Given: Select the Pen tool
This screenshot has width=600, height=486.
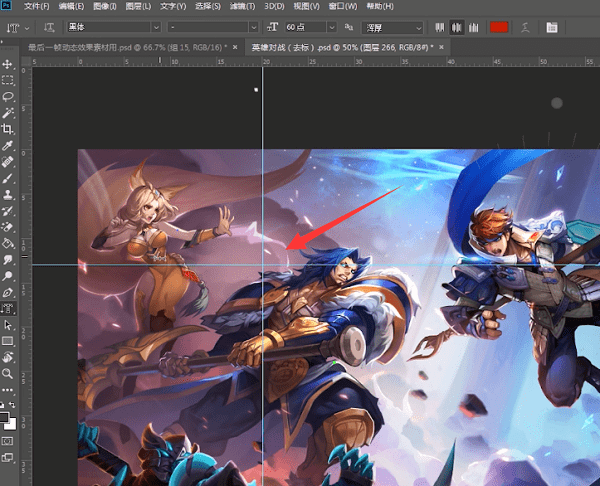Looking at the screenshot, I should tap(8, 292).
